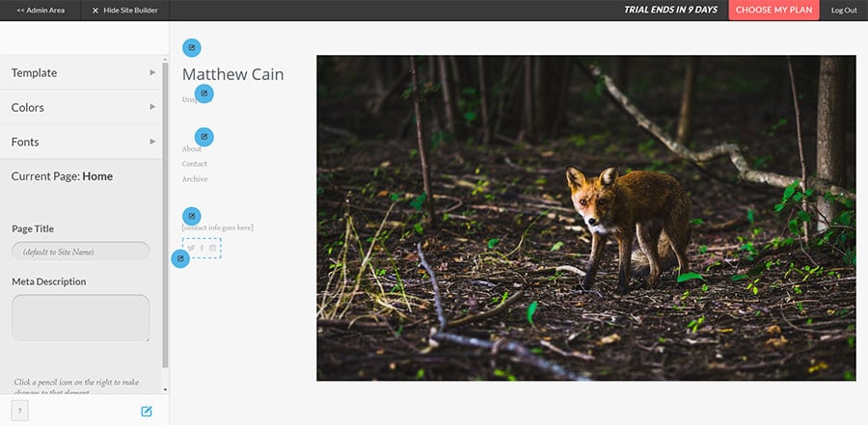Click the Meta Description text area
The image size is (868, 425).
[80, 318]
